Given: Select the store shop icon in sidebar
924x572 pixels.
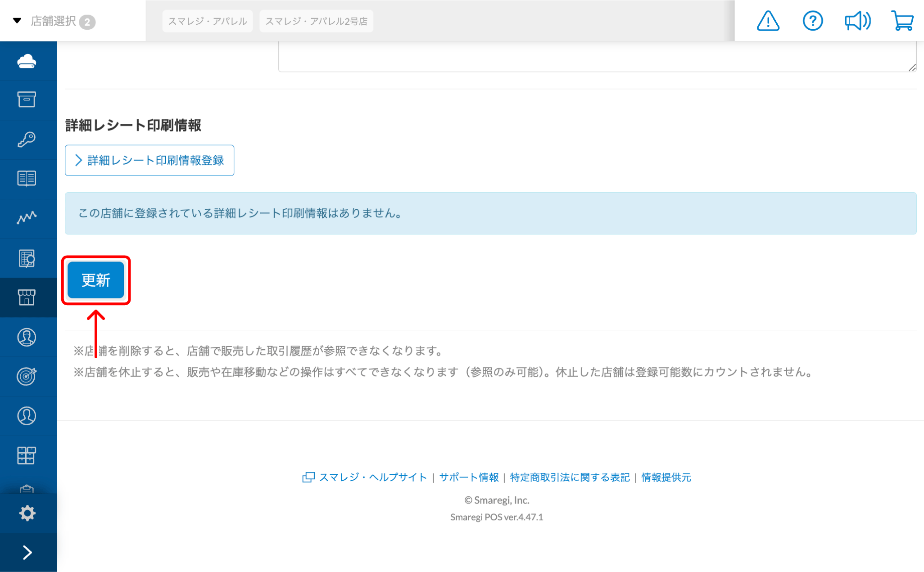Looking at the screenshot, I should point(27,297).
